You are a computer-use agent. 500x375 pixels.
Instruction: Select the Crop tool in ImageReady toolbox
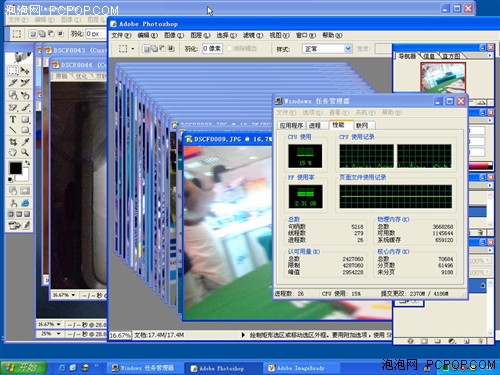tap(13, 142)
